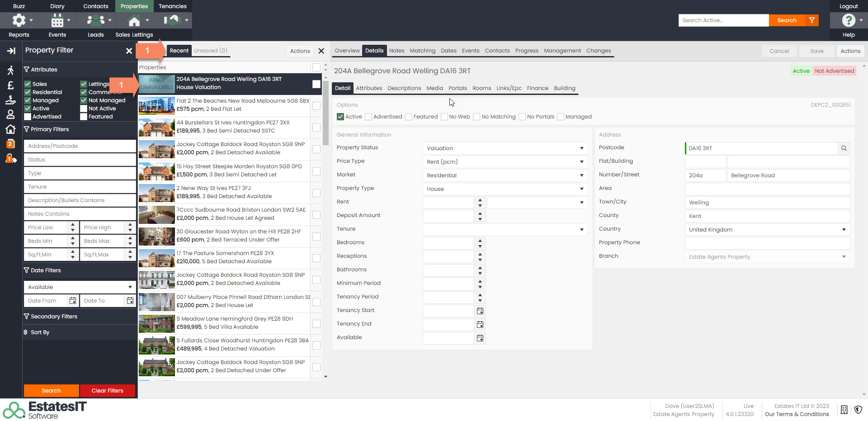Open the Property Status dropdown

click(x=505, y=148)
